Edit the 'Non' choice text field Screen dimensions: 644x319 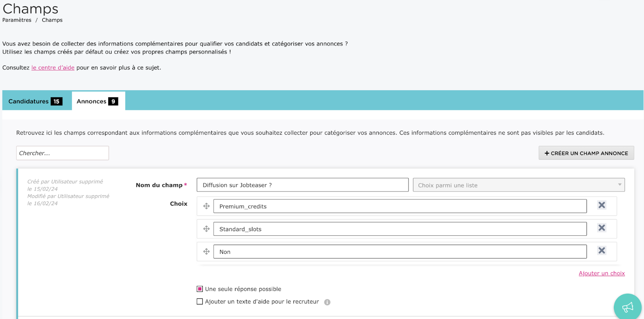pos(400,252)
